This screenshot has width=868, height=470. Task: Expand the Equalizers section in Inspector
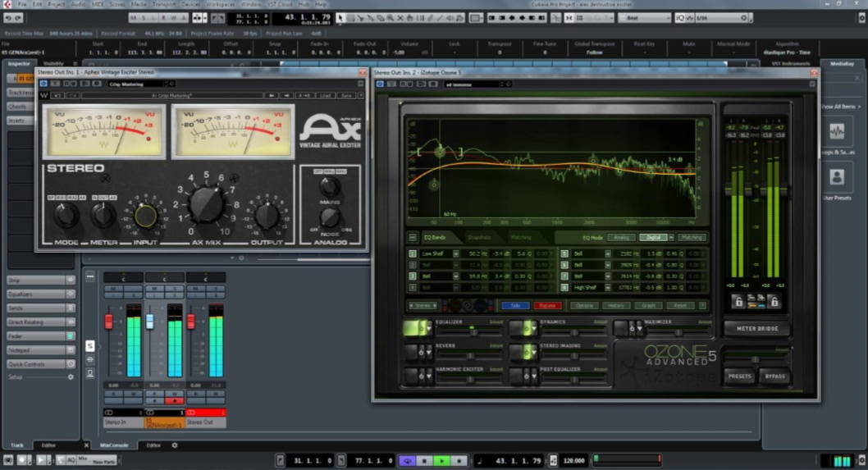click(41, 294)
